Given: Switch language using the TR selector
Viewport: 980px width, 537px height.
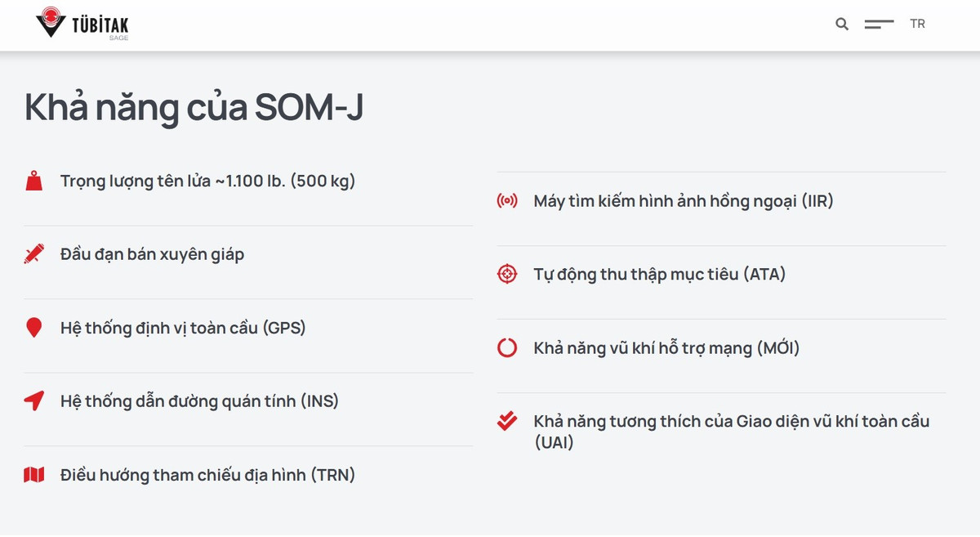Looking at the screenshot, I should [x=917, y=24].
